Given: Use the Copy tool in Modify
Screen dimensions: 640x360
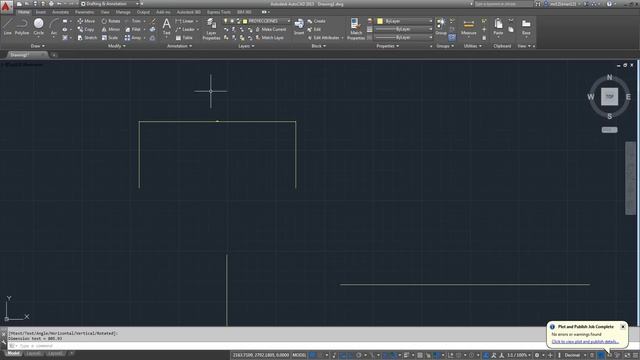Looking at the screenshot, I should 86,29.
